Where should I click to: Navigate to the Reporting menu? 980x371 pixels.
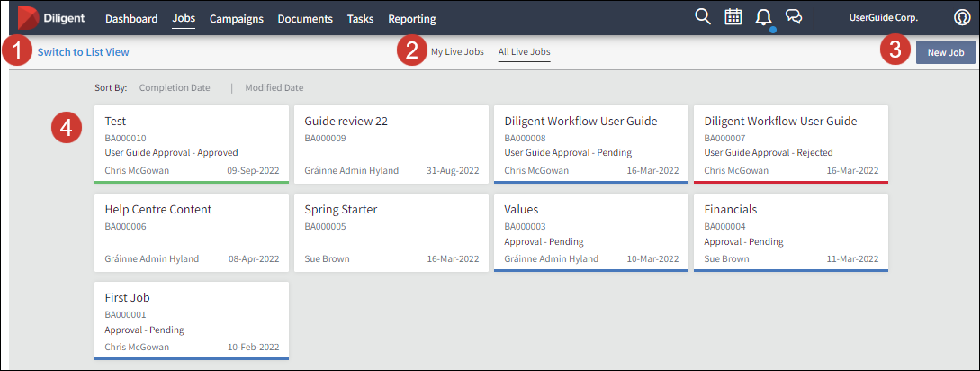411,18
